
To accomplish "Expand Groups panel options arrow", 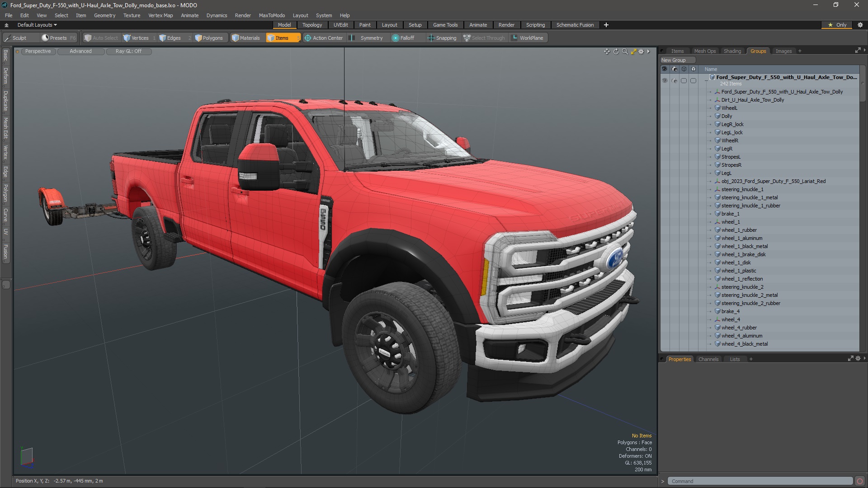I will click(x=864, y=51).
